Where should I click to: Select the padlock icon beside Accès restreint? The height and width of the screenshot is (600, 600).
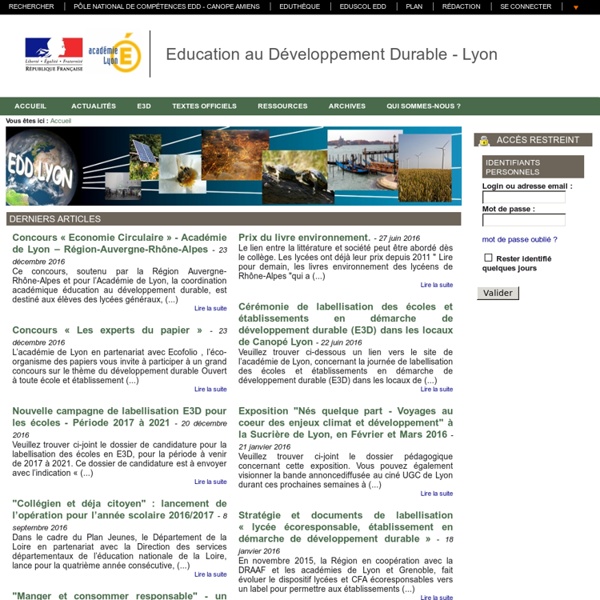click(484, 140)
